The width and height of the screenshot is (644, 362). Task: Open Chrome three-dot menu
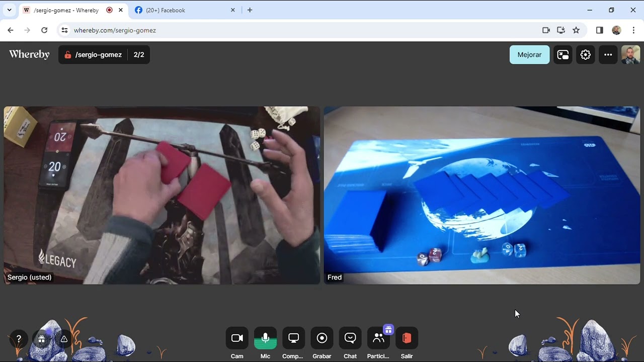[633, 30]
